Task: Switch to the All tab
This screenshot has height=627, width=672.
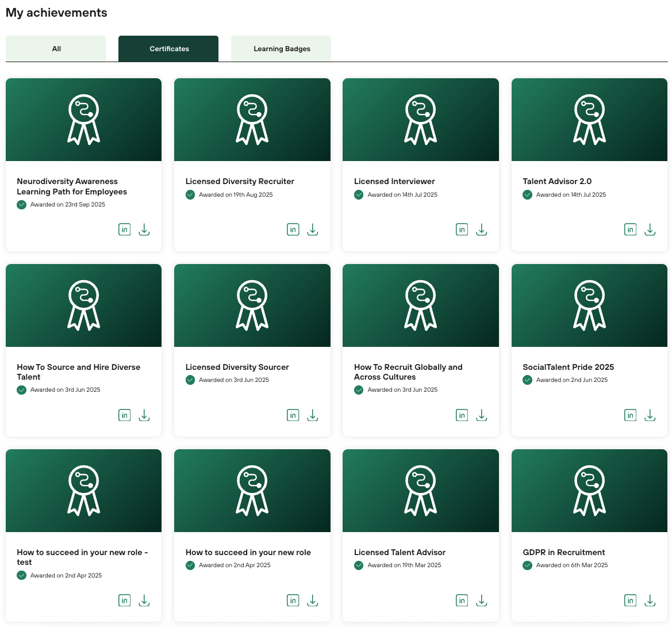Action: point(56,49)
